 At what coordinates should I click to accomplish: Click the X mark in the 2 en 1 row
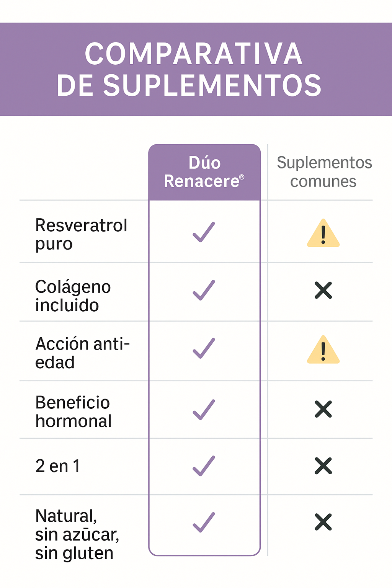[323, 466]
